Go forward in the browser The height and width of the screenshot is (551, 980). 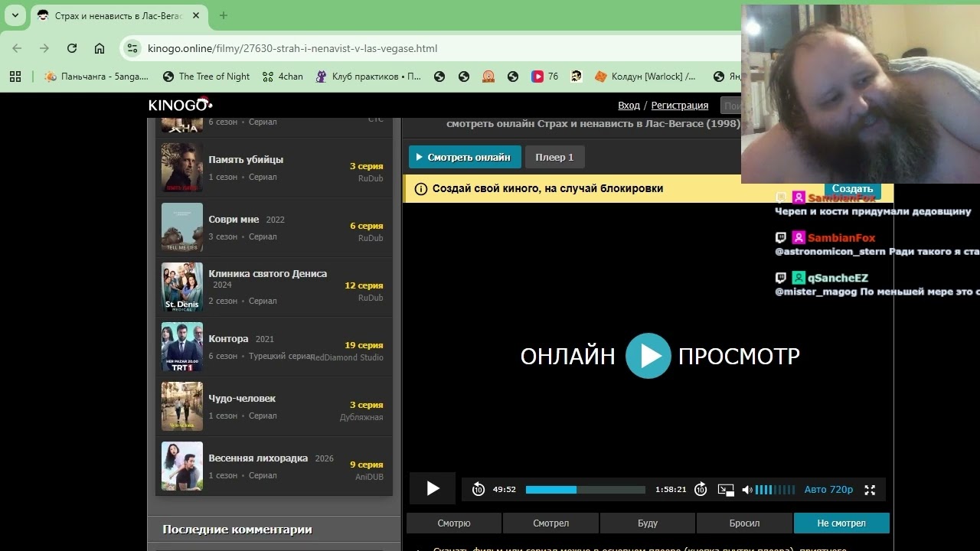pyautogui.click(x=44, y=48)
